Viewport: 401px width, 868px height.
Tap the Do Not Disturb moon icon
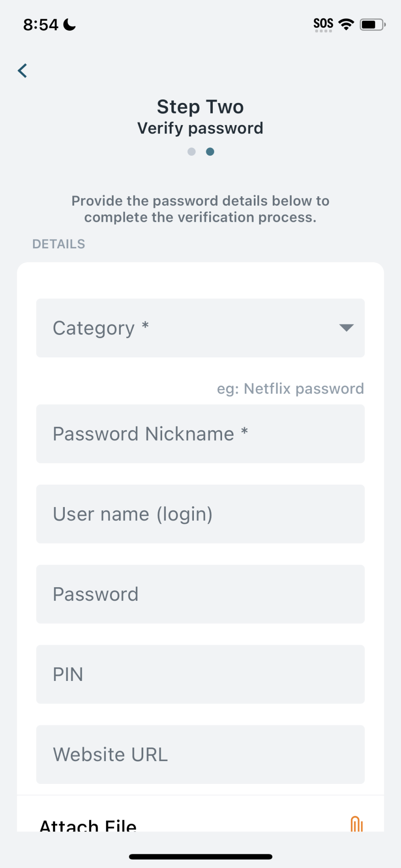pos(70,25)
